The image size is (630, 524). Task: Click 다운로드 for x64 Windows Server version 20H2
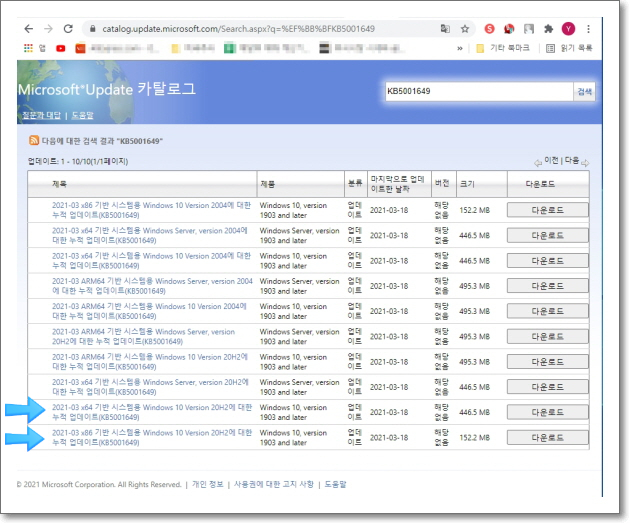coord(548,387)
